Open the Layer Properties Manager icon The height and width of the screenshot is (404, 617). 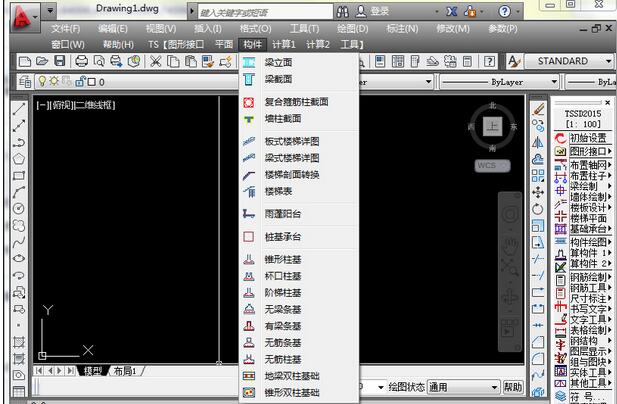(x=25, y=82)
